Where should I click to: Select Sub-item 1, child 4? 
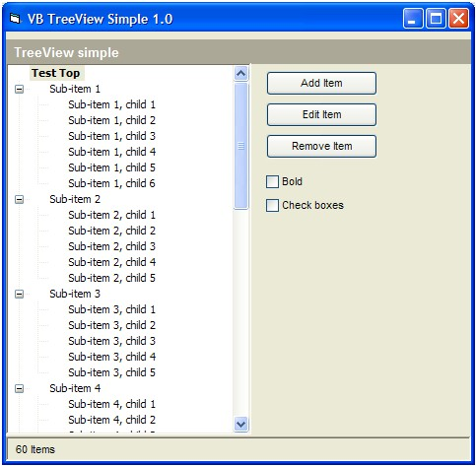(111, 152)
